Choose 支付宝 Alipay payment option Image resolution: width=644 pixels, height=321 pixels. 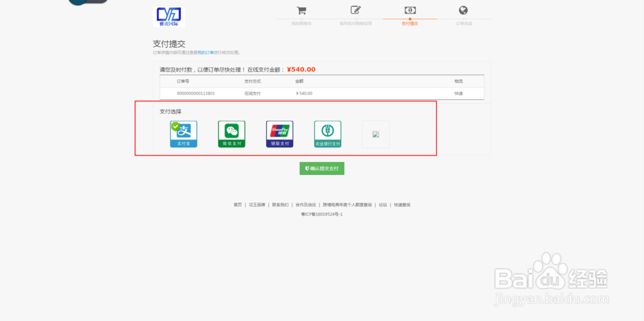(x=184, y=134)
